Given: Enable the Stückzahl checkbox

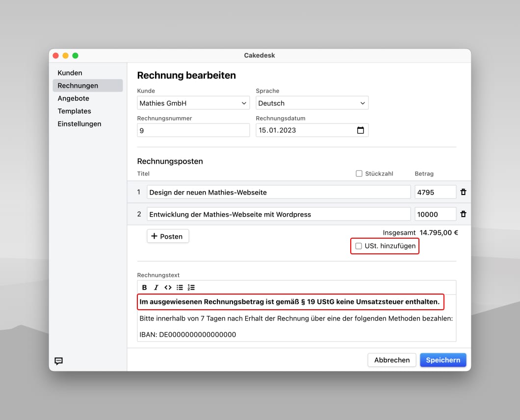Looking at the screenshot, I should point(359,173).
